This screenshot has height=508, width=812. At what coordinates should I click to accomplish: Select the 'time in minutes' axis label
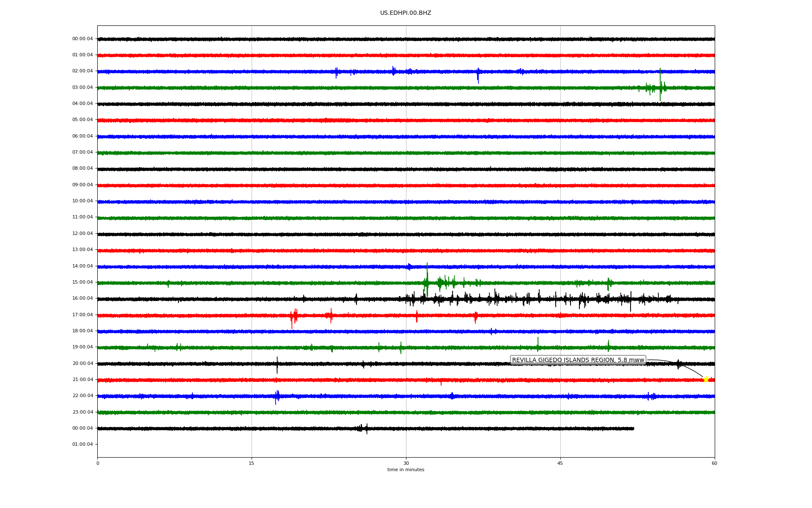[406, 470]
